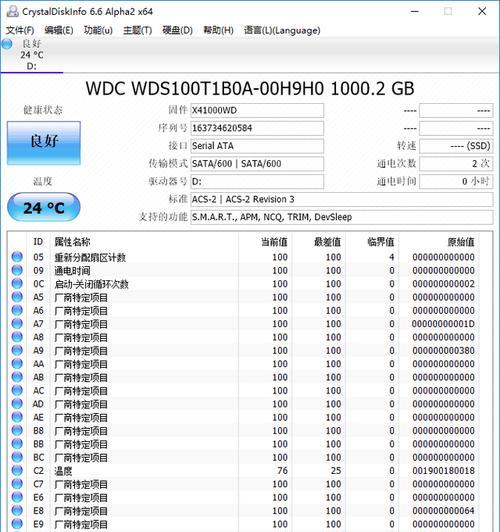The height and width of the screenshot is (532, 500).
Task: Click the status circle for attribute AC
Action: 17,390
